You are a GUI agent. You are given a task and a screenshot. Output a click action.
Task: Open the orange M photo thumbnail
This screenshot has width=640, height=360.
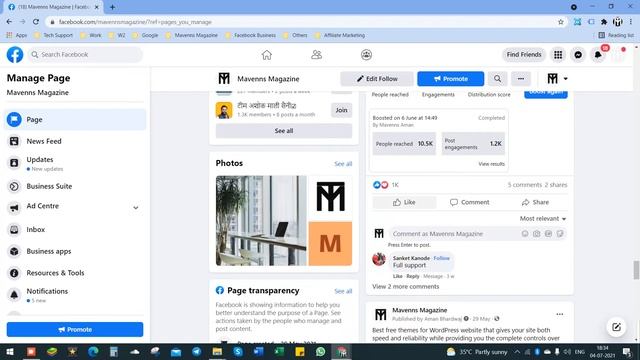pyautogui.click(x=330, y=244)
